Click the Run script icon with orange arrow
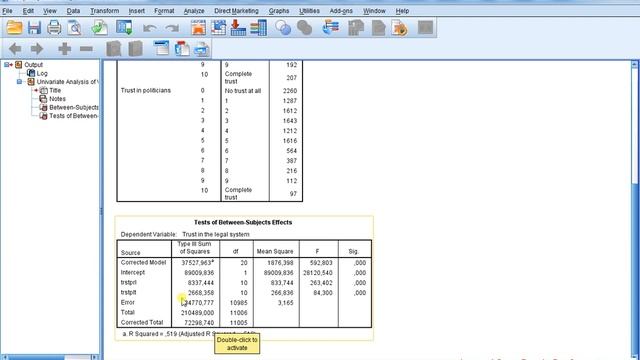Image resolution: width=640 pixels, height=360 pixels. click(400, 28)
